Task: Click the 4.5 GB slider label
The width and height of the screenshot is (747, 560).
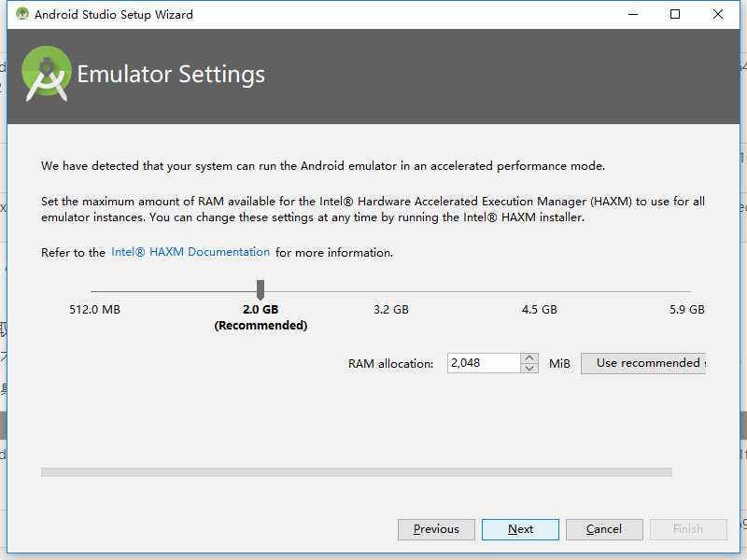Action: coord(540,310)
